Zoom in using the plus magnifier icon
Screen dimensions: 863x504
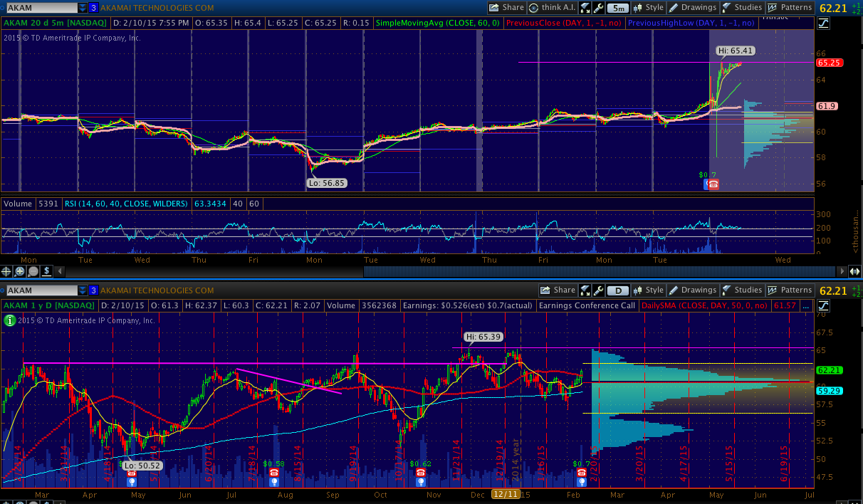tap(20, 271)
